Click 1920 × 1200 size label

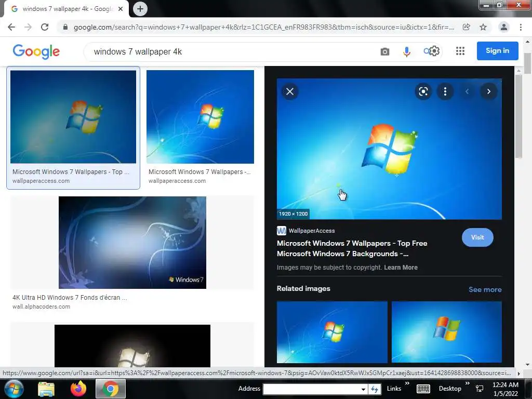click(x=293, y=214)
